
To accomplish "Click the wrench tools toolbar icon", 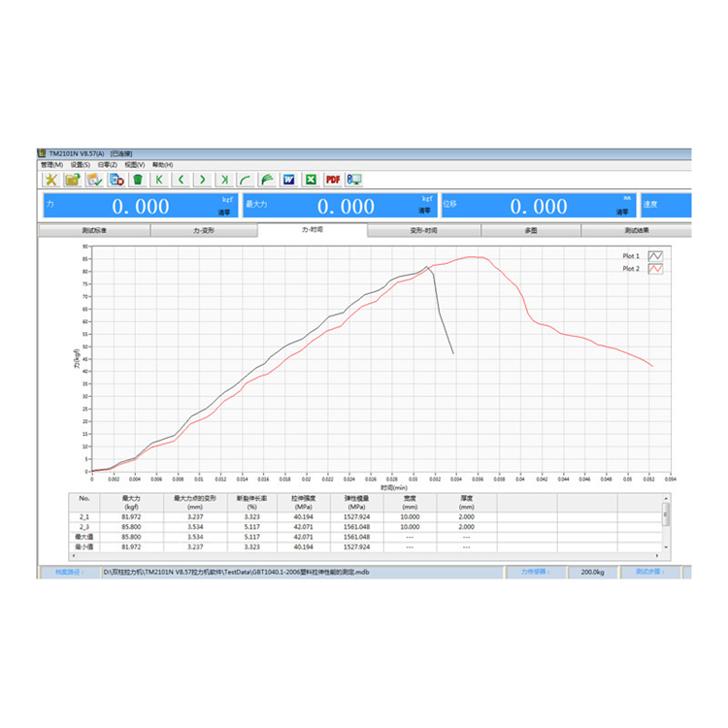I will coord(50,180).
